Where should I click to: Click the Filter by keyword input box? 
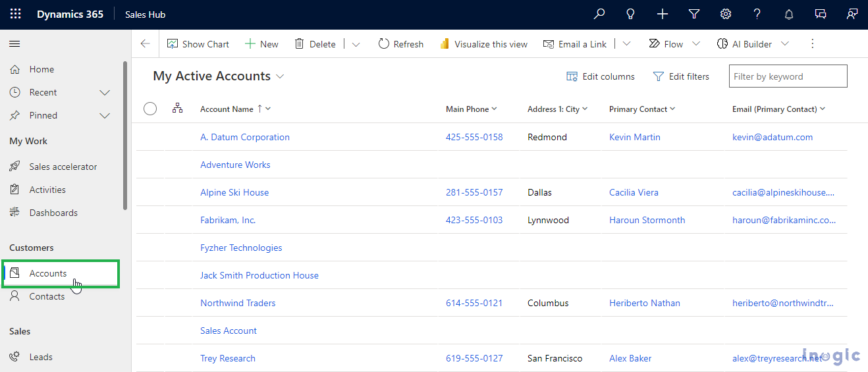[x=788, y=76]
